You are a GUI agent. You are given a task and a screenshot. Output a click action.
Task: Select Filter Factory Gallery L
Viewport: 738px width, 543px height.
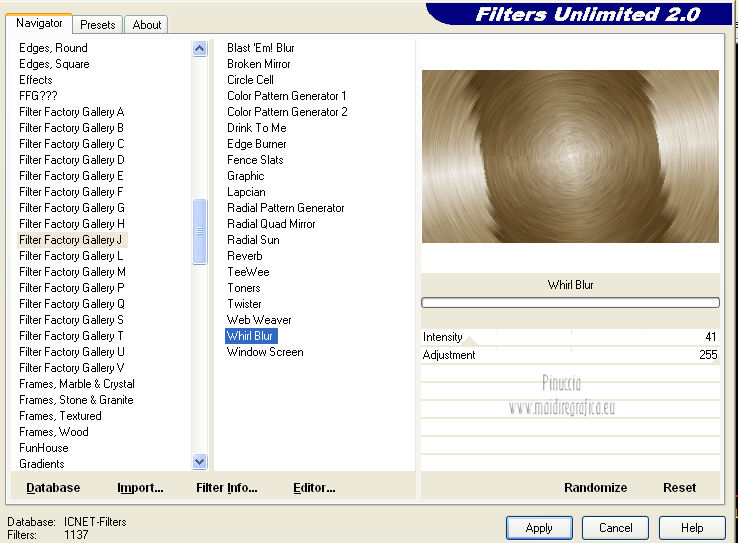pos(72,256)
